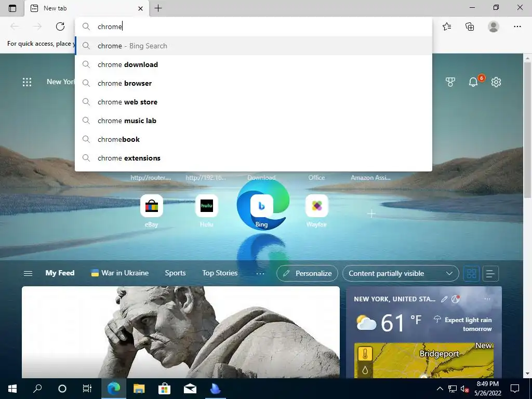Select chrome download suggestion
The width and height of the screenshot is (532, 399).
254,64
